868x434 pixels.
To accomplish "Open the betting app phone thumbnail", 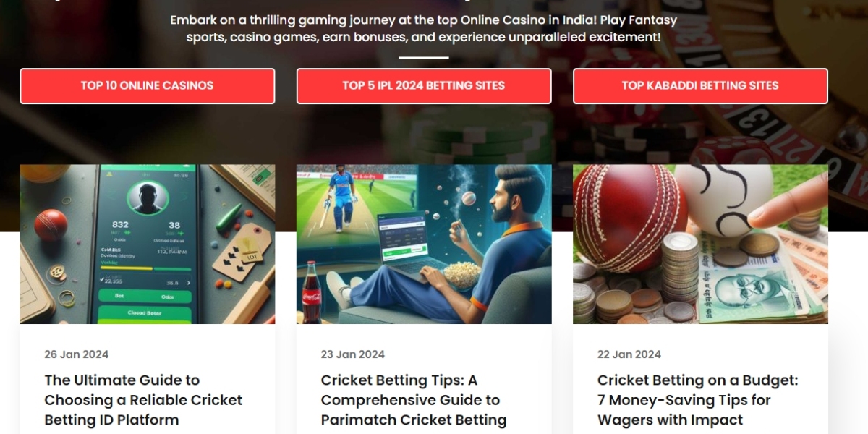I will tap(148, 244).
